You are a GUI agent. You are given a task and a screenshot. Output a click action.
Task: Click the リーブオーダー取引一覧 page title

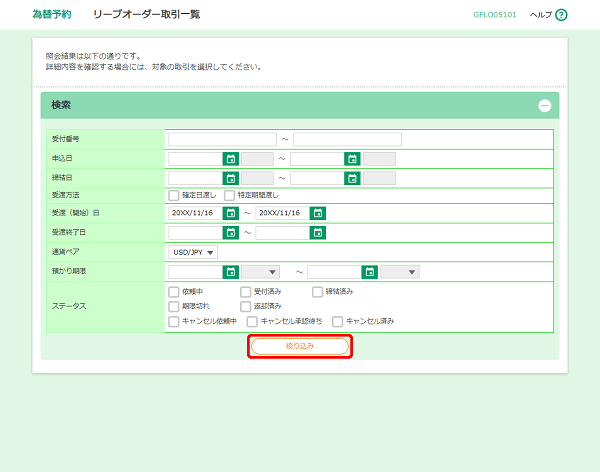(x=147, y=15)
